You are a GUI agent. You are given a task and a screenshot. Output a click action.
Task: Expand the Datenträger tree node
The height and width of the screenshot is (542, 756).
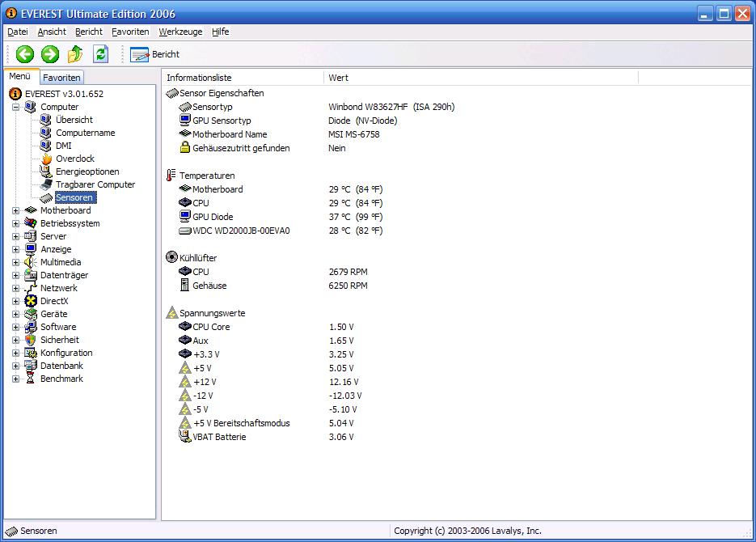(x=16, y=275)
